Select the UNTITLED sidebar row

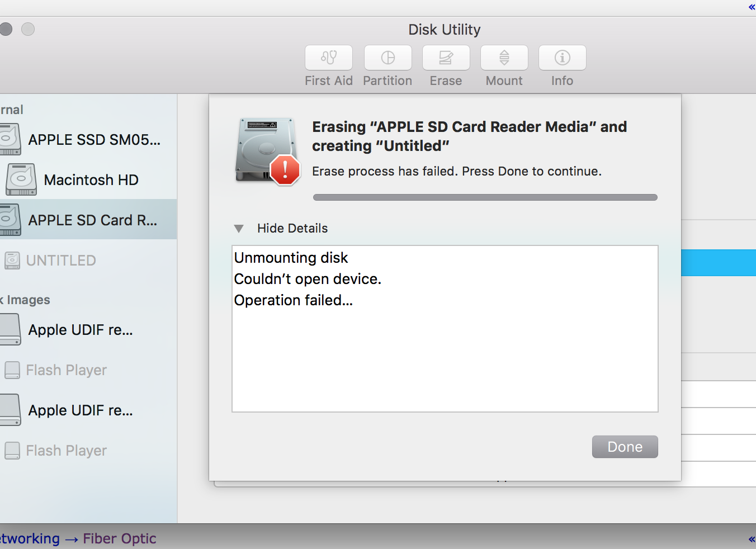88,261
